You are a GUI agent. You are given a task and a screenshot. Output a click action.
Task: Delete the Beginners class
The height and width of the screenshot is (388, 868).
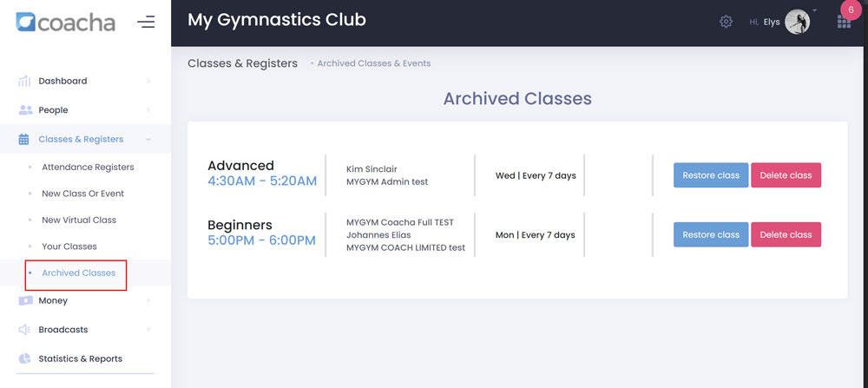click(786, 234)
